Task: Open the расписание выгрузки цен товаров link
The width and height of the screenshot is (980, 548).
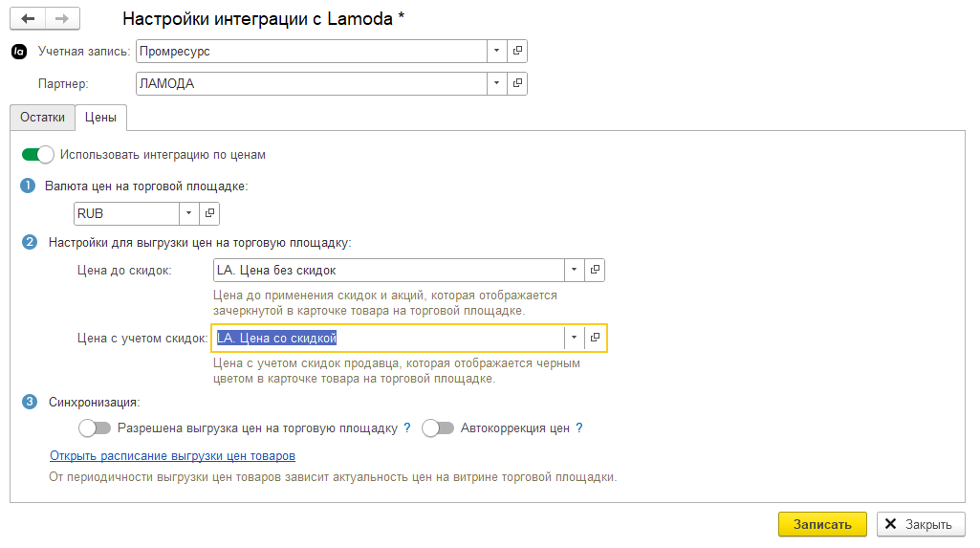Action: point(172,455)
